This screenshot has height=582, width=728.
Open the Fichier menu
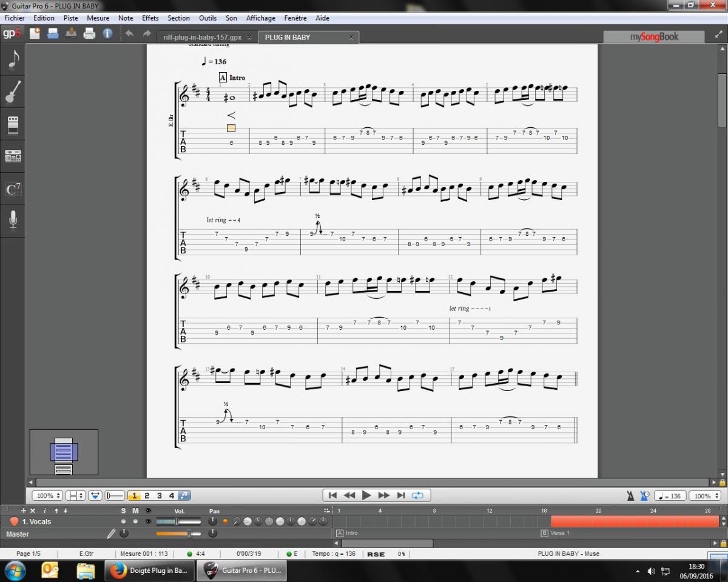pos(15,18)
